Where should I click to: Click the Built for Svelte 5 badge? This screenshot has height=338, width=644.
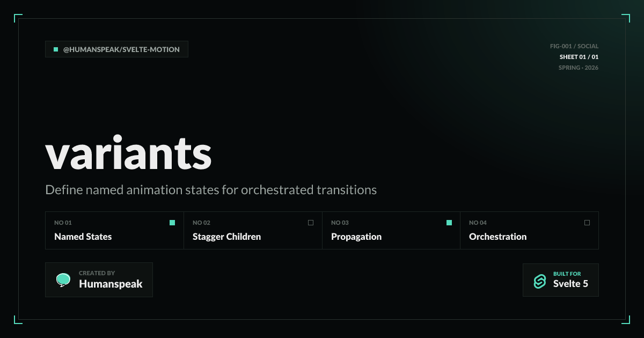click(561, 280)
